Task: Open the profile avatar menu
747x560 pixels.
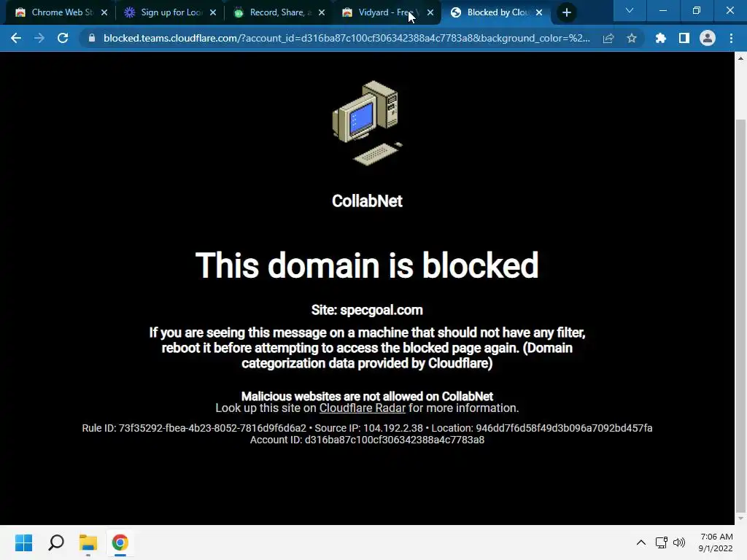Action: coord(708,38)
